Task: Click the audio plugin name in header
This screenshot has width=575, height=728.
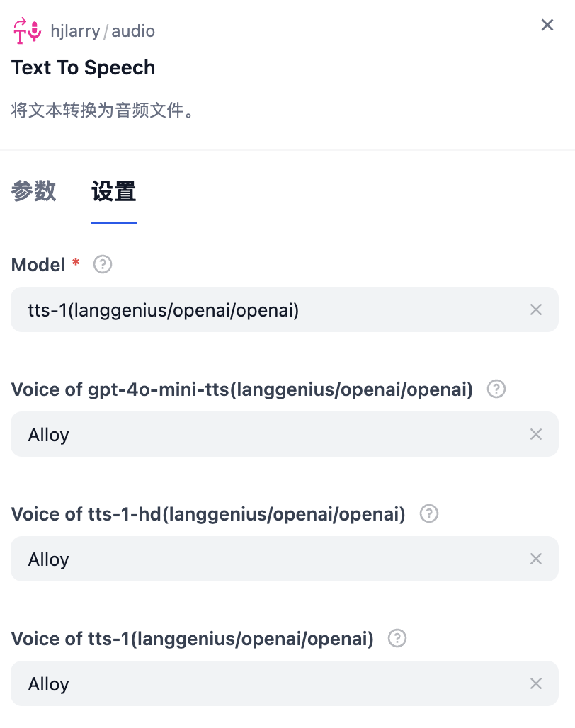Action: click(x=133, y=31)
